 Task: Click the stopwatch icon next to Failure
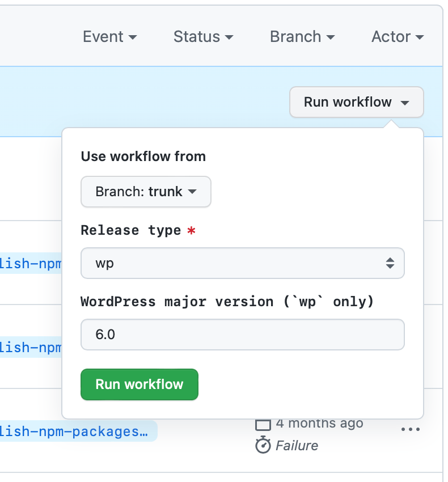(264, 446)
